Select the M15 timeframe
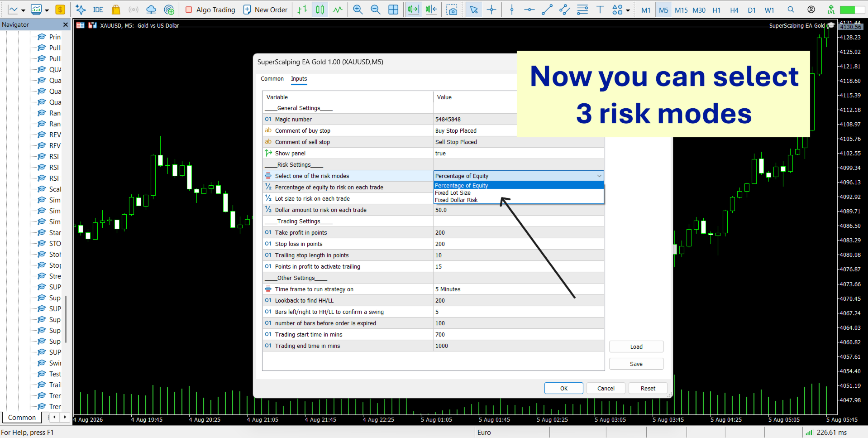868x438 pixels. (x=681, y=10)
